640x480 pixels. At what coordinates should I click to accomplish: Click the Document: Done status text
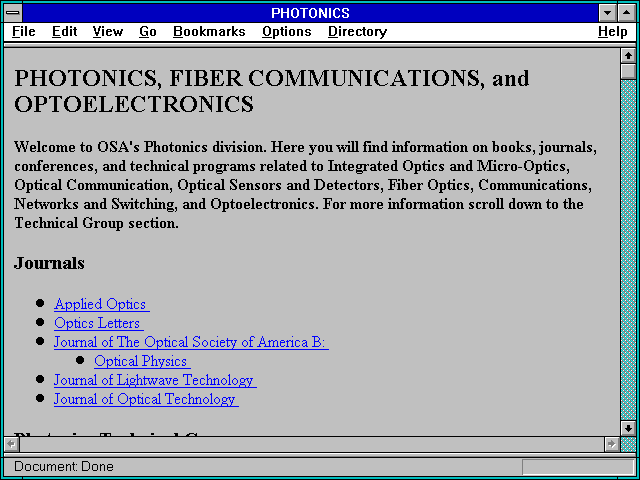tap(64, 467)
